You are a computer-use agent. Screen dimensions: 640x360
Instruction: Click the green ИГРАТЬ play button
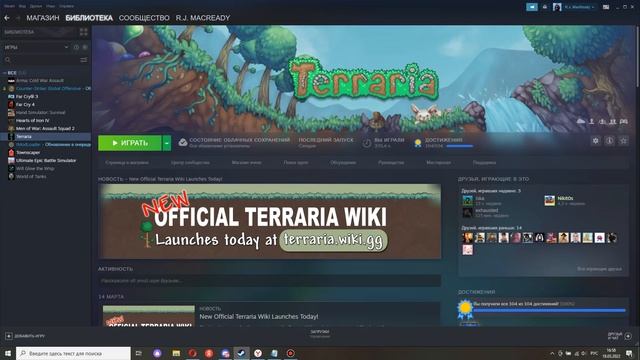(130, 143)
